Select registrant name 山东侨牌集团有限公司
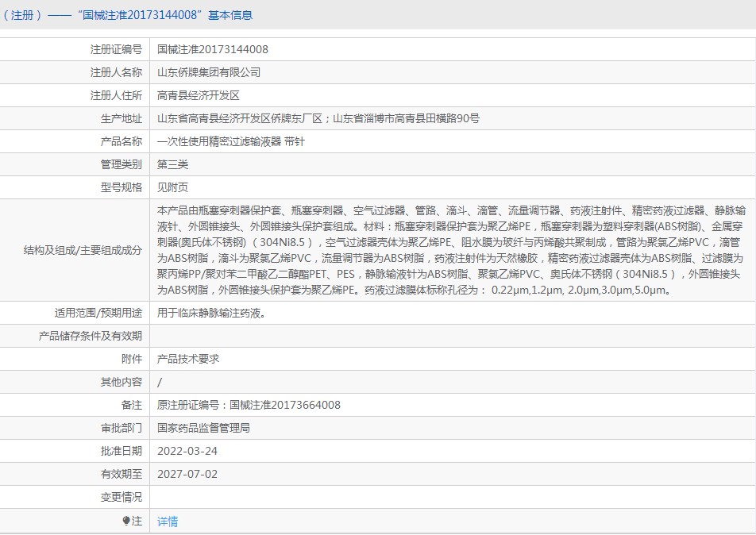756x535 pixels. pyautogui.click(x=209, y=72)
